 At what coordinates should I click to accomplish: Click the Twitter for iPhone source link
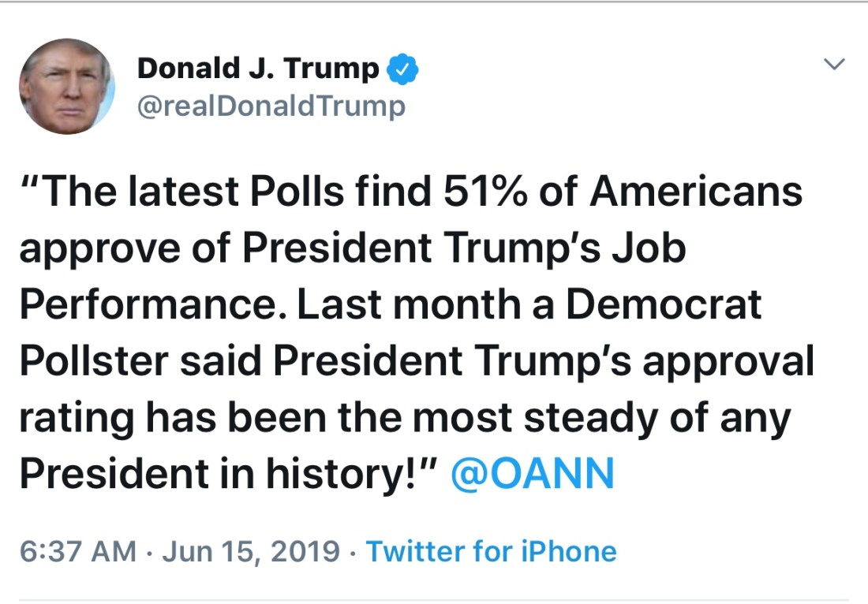point(491,550)
